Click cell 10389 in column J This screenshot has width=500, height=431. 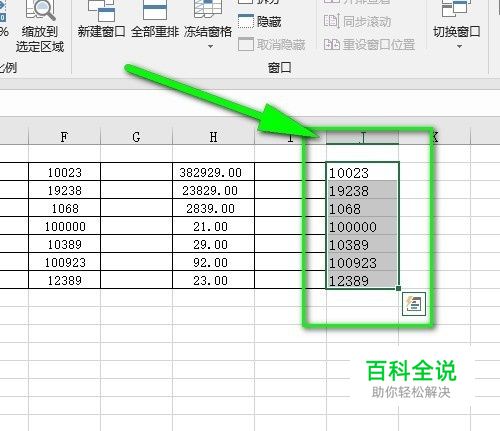[x=362, y=244]
